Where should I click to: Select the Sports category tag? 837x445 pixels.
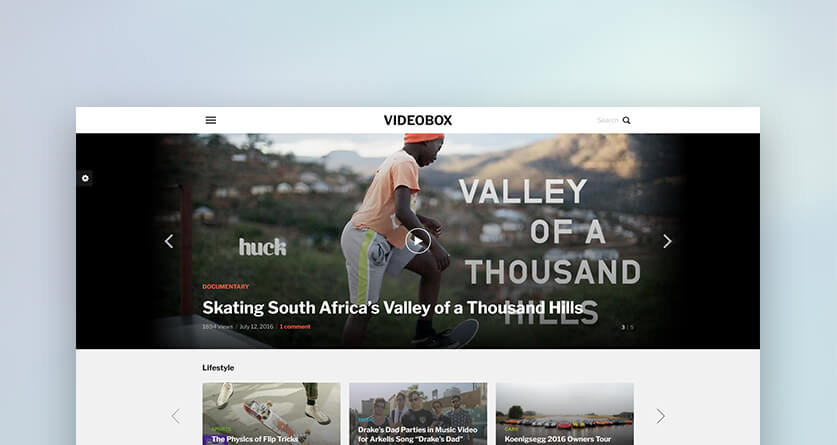pyautogui.click(x=222, y=429)
